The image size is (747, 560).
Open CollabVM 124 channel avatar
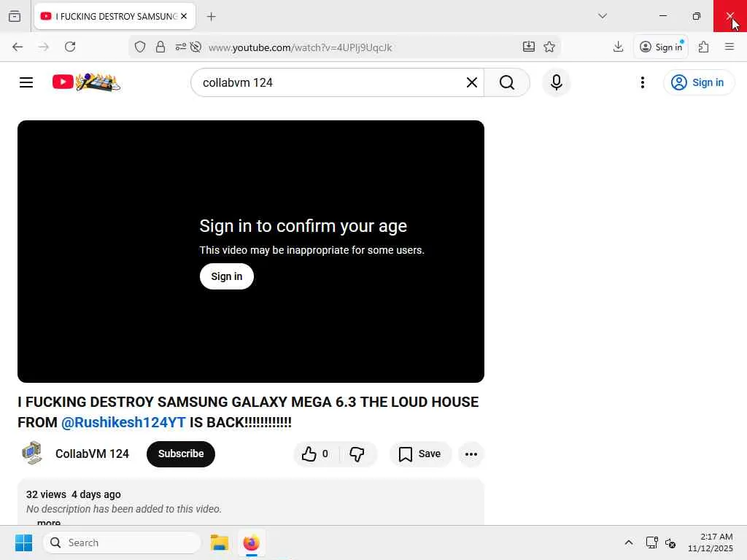point(32,454)
